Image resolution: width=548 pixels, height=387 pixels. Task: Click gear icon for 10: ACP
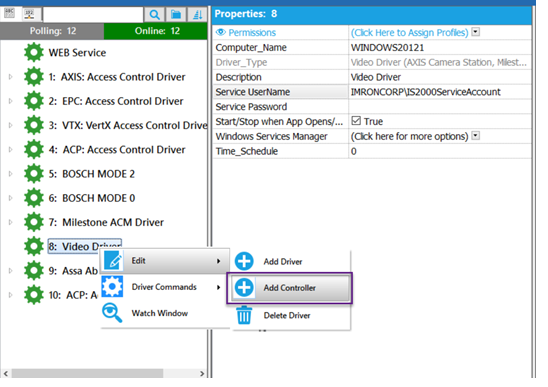coord(34,295)
